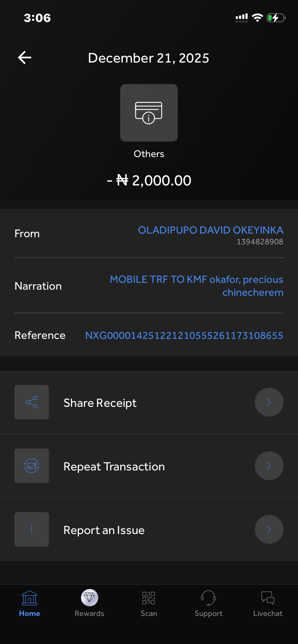Tap the Repeat Transaction cycle icon
The height and width of the screenshot is (644, 298).
coord(32,466)
